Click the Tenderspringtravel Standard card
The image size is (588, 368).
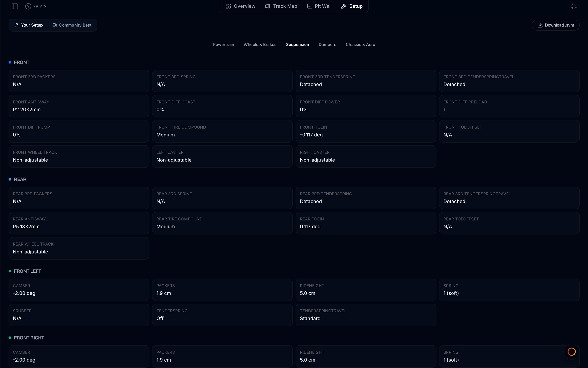(366, 315)
